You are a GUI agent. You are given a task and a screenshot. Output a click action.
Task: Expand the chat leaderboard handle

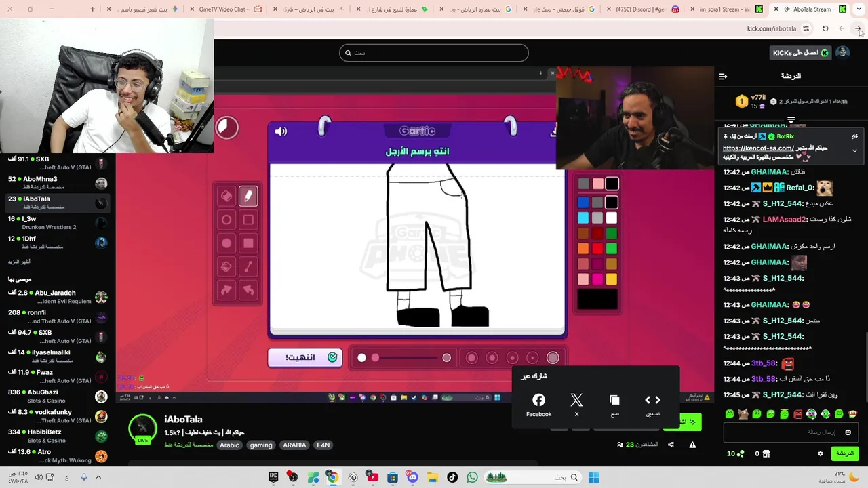(x=791, y=120)
